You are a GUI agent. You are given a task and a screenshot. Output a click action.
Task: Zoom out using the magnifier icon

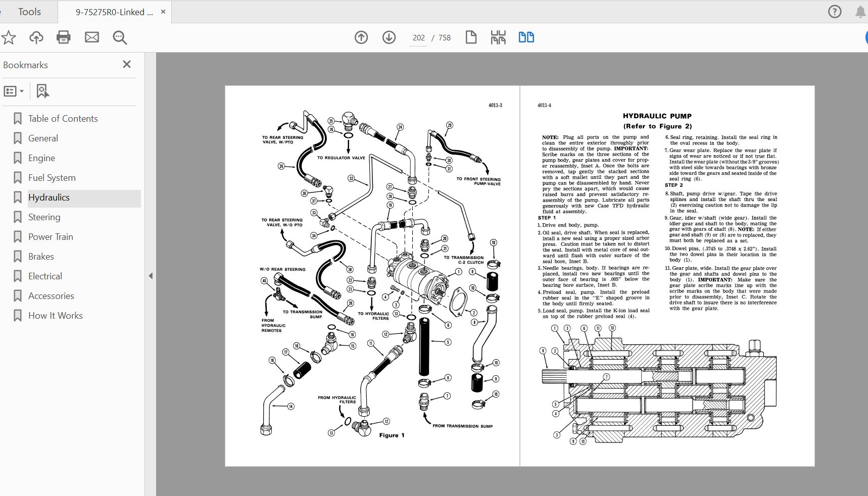click(120, 37)
